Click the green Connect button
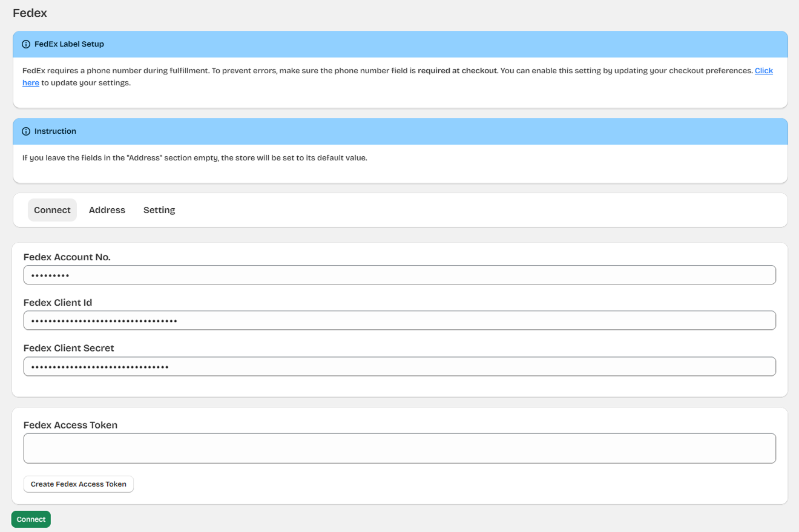The width and height of the screenshot is (799, 532). coord(31,519)
